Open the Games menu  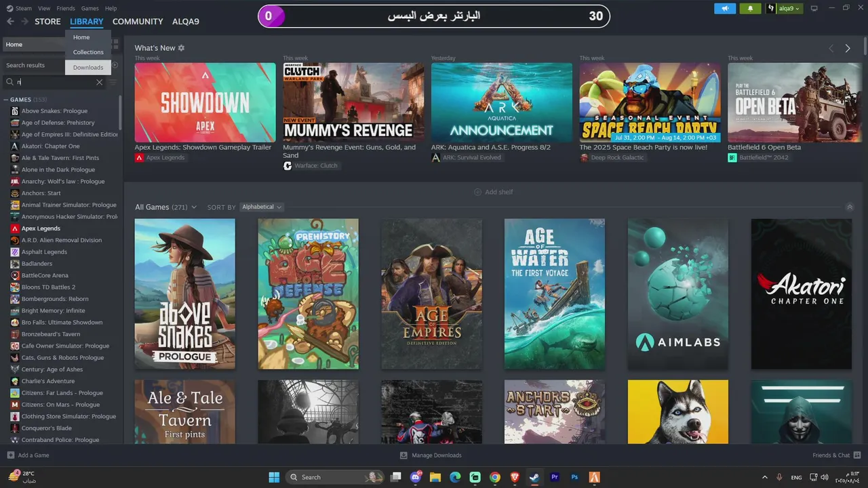coord(90,8)
